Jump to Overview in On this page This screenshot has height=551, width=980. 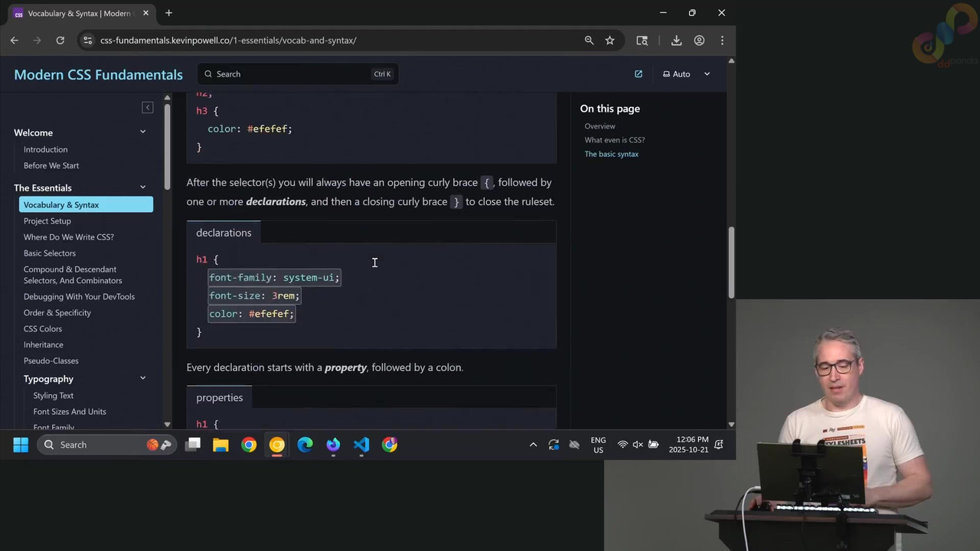pyautogui.click(x=599, y=126)
